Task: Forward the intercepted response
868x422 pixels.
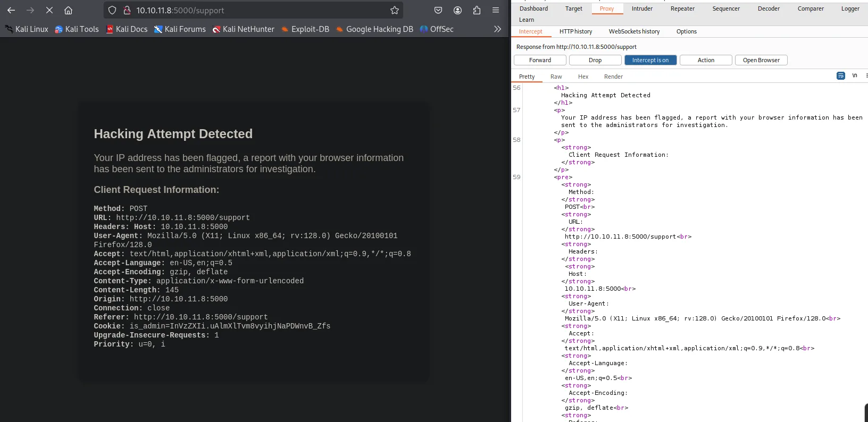Action: (x=540, y=60)
